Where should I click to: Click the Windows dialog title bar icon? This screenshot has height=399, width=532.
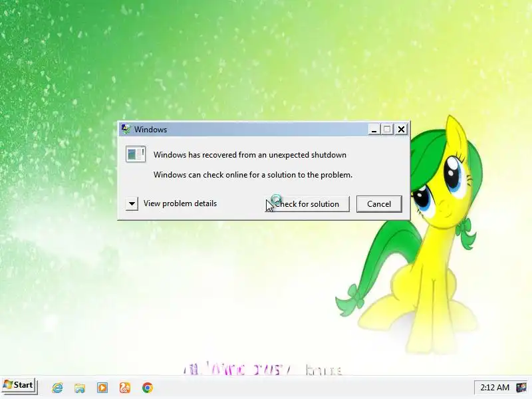[x=126, y=129]
